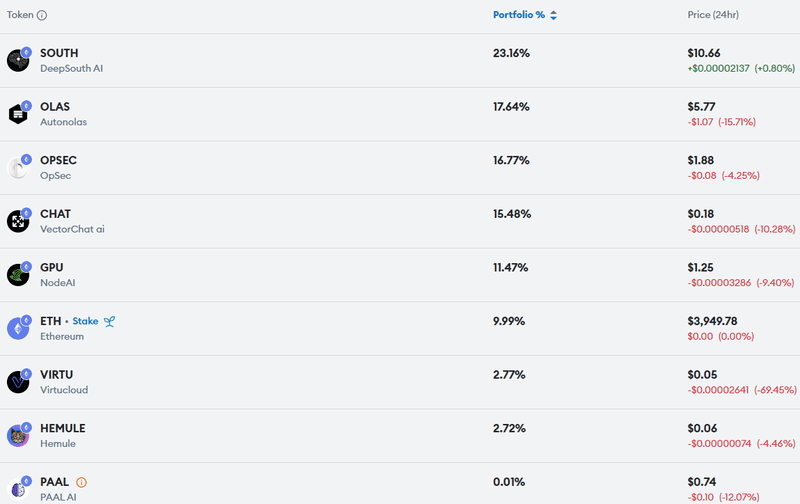Viewport: 800px width, 504px height.
Task: Click the Ethereum ETH token icon
Action: pos(18,329)
